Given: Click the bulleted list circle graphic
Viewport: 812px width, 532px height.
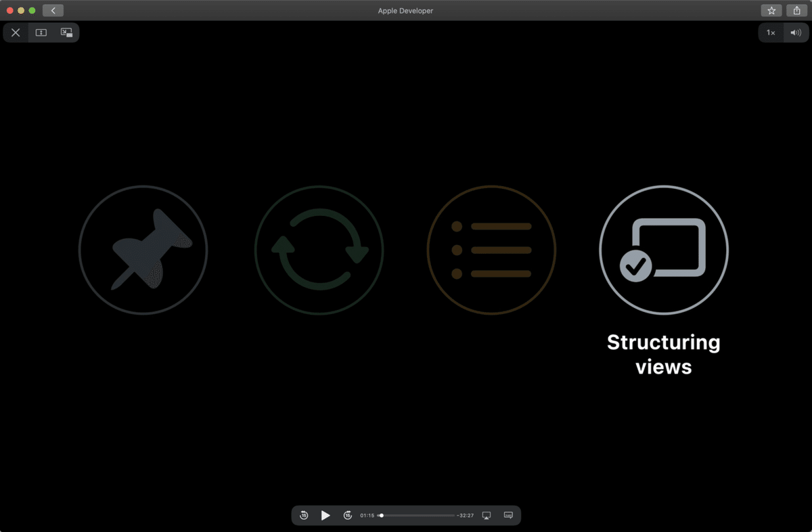Looking at the screenshot, I should tap(491, 250).
